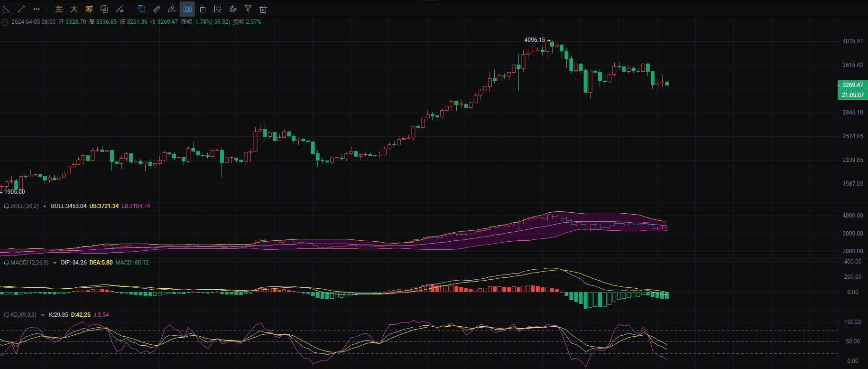
Task: Click the 2846.10 price axis label
Action: point(852,113)
